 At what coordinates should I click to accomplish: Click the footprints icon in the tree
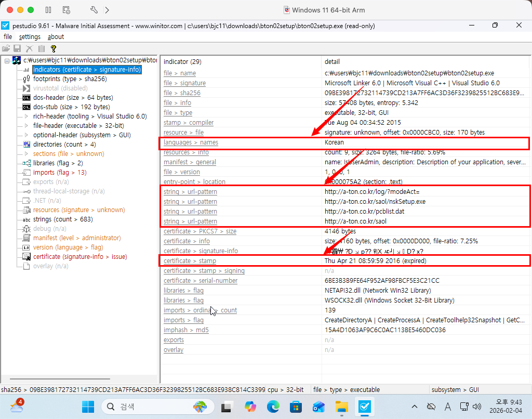click(26, 79)
